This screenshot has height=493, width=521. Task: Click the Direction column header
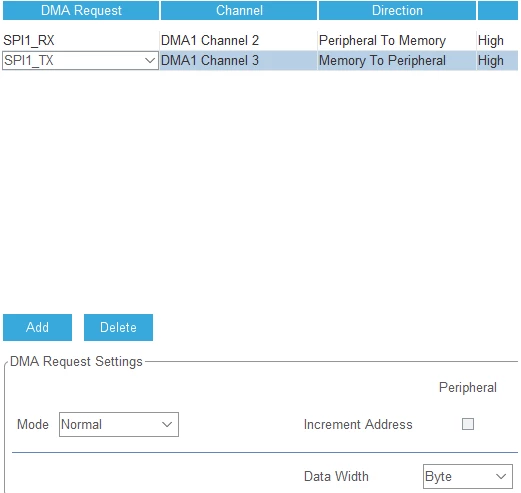pos(397,10)
